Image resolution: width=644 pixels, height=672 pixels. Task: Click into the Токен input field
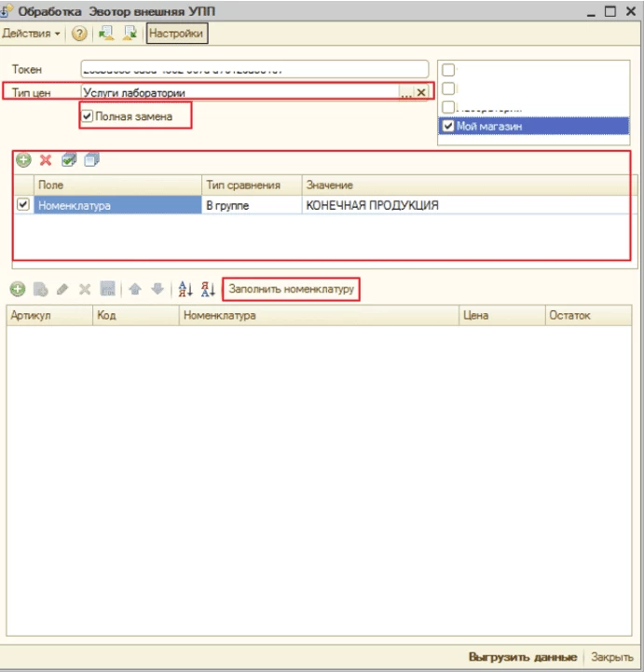pos(253,69)
